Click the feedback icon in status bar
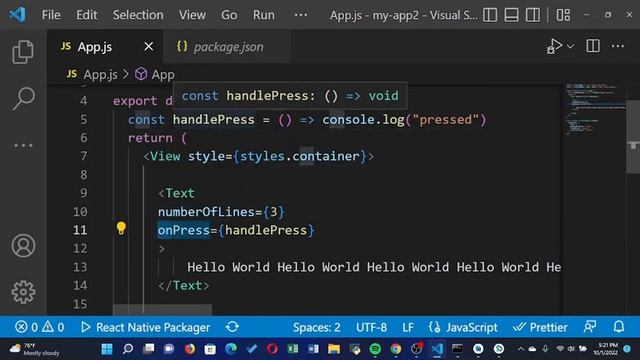640x360 pixels. [590, 327]
